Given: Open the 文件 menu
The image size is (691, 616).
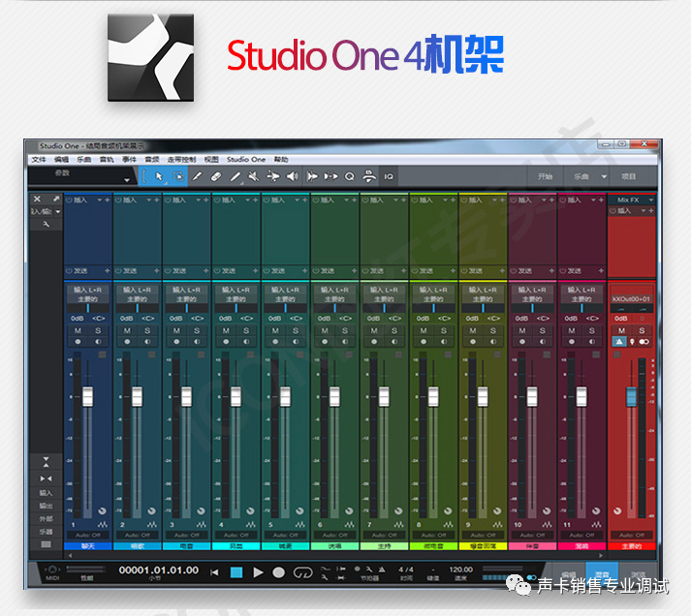Looking at the screenshot, I should click(x=39, y=160).
